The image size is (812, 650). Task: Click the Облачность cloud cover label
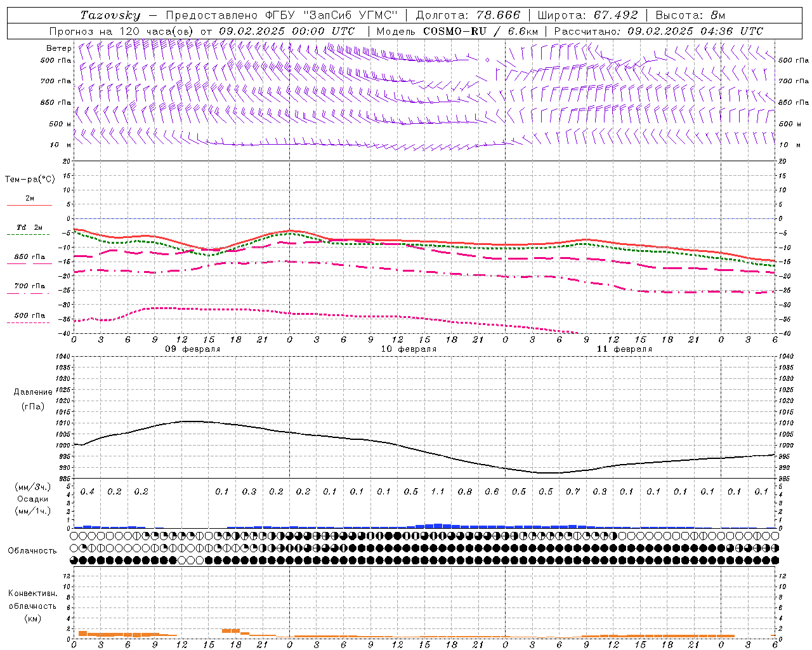[32, 551]
